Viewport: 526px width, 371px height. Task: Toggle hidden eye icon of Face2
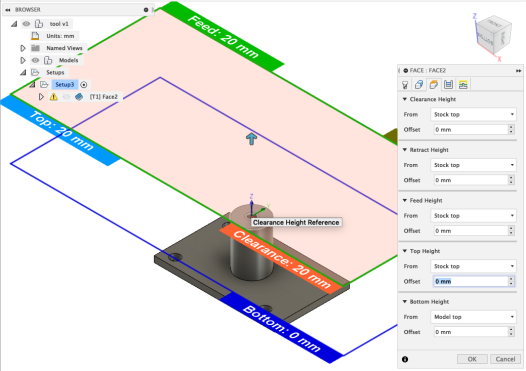[x=66, y=97]
